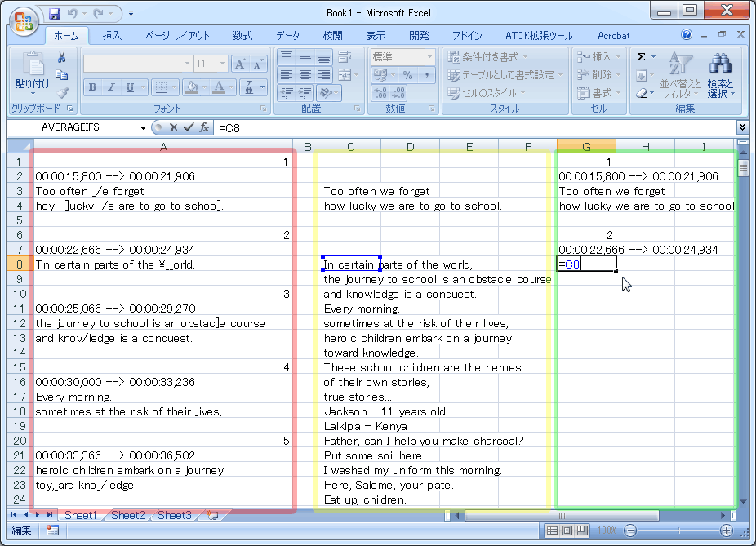
Task: Click the percent style icon
Action: pyautogui.click(x=408, y=75)
